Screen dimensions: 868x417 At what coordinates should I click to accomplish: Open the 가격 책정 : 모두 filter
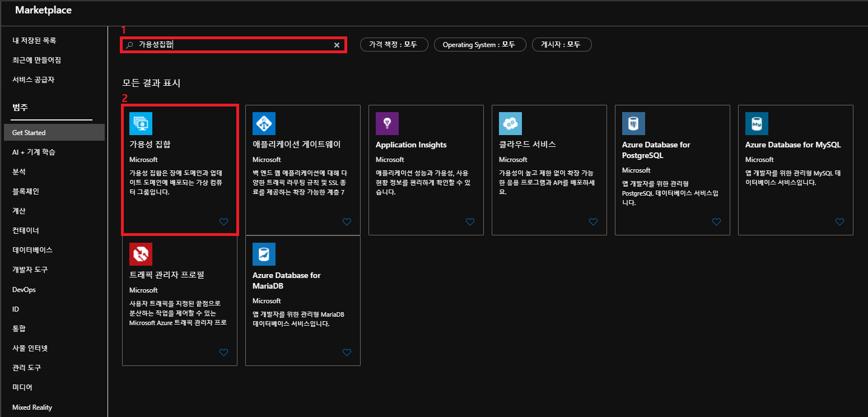tap(394, 45)
